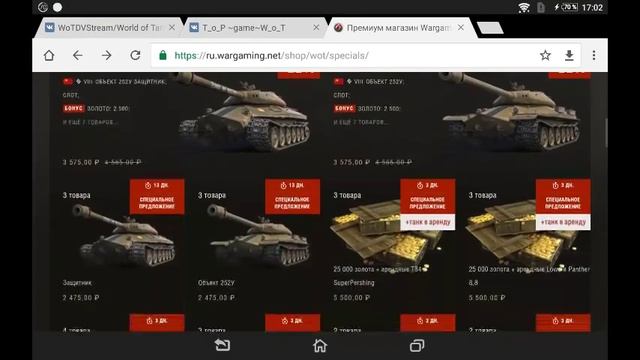Tap the browser home icon
This screenshot has height=360, width=640.
click(49, 55)
